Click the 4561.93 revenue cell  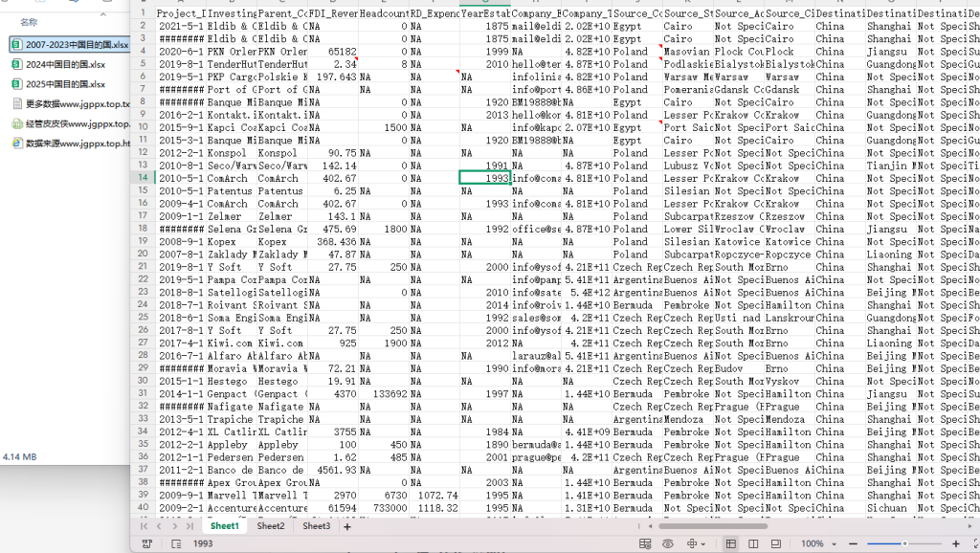pyautogui.click(x=332, y=470)
